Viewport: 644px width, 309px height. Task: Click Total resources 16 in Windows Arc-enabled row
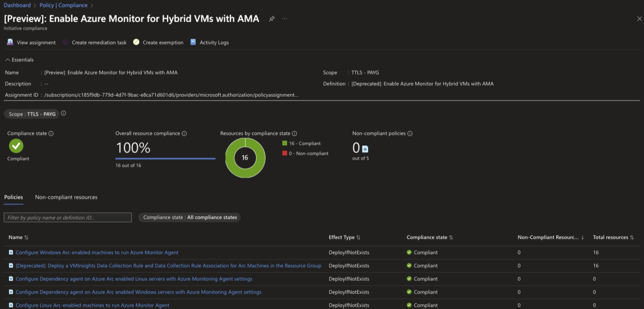coord(596,252)
